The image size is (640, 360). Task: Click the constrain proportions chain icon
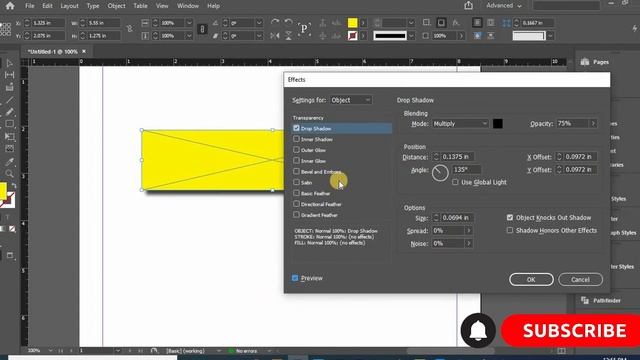(x=202, y=29)
